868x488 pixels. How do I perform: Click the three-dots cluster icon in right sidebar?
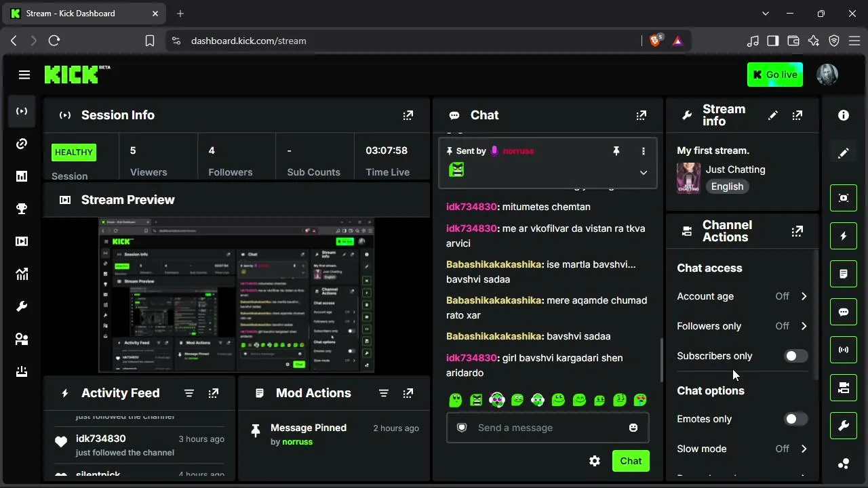click(844, 464)
